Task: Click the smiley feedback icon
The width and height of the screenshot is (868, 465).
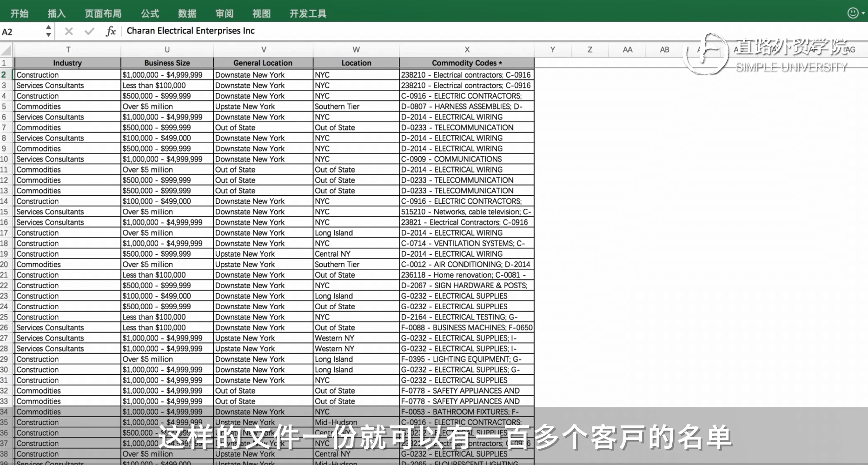Action: tap(853, 13)
